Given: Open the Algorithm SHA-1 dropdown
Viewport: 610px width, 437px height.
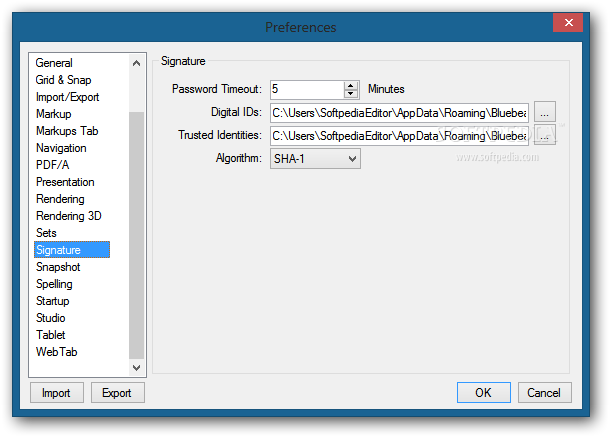Looking at the screenshot, I should tap(315, 159).
